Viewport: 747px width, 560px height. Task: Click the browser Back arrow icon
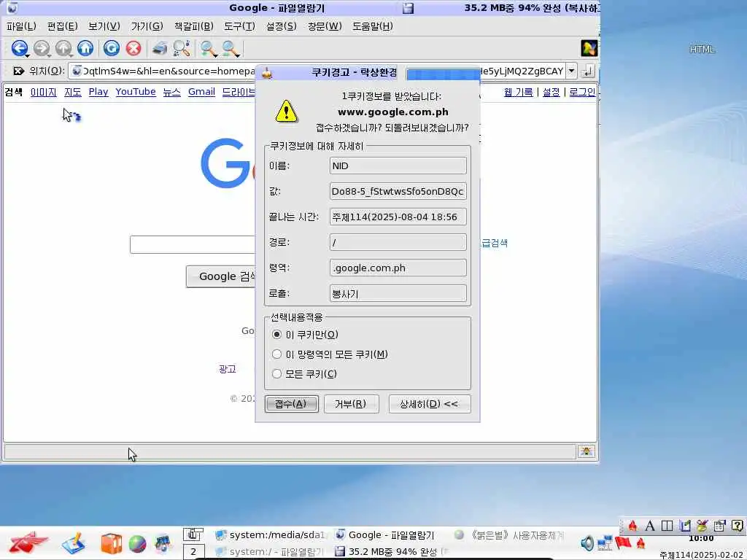click(x=20, y=48)
